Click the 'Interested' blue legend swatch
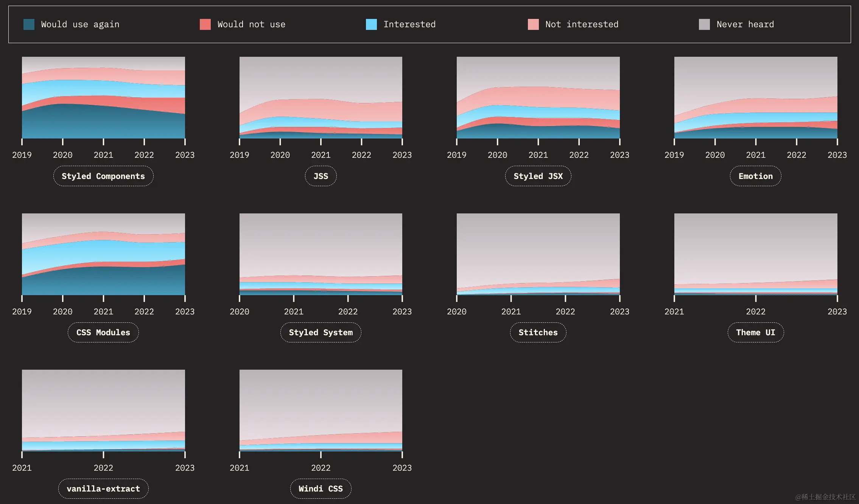 coord(371,25)
